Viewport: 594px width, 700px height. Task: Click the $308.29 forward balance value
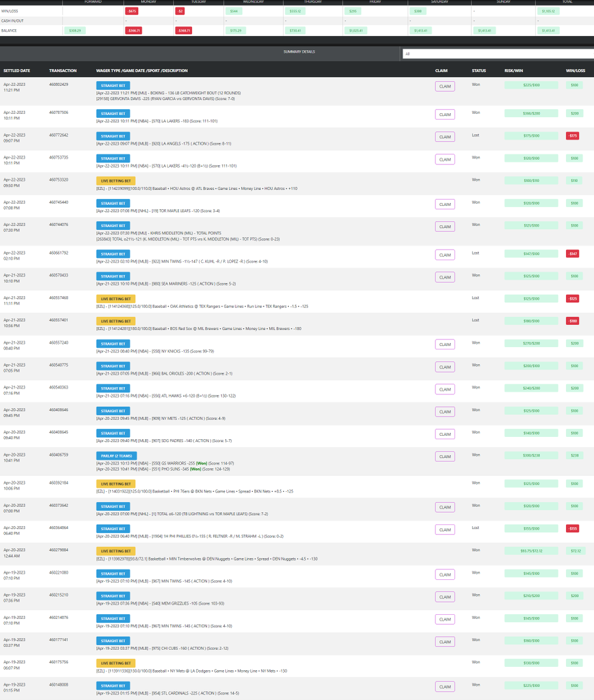(75, 30)
